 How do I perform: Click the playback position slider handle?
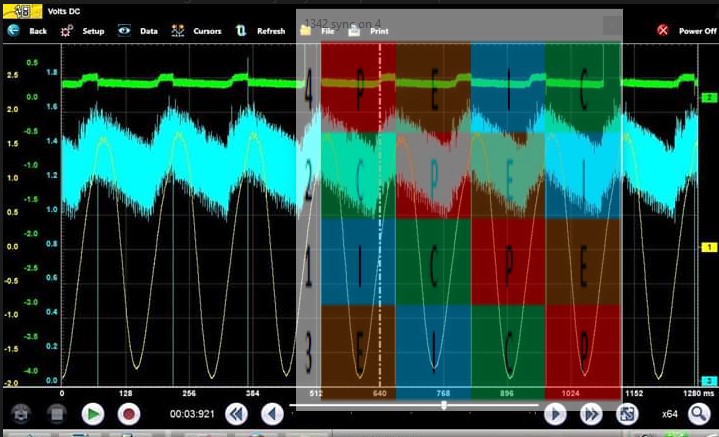(x=444, y=406)
